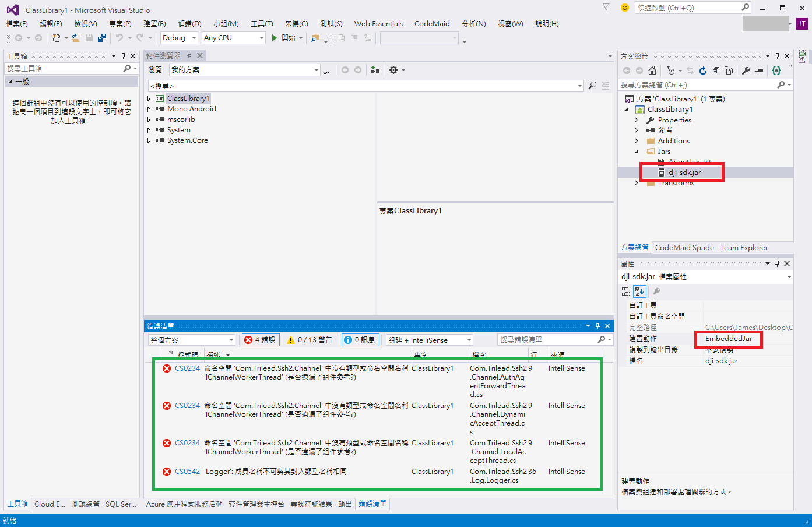The image size is (812, 527).
Task: Click the Find in Files icon
Action: 315,38
